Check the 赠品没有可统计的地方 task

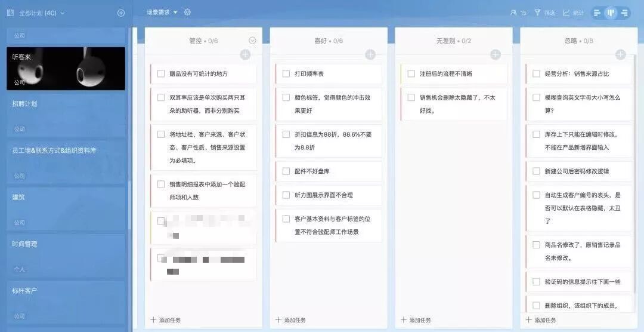click(161, 73)
